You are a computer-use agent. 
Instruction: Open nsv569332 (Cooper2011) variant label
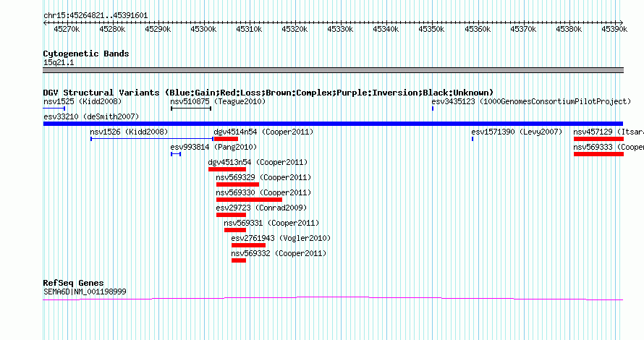tap(279, 253)
